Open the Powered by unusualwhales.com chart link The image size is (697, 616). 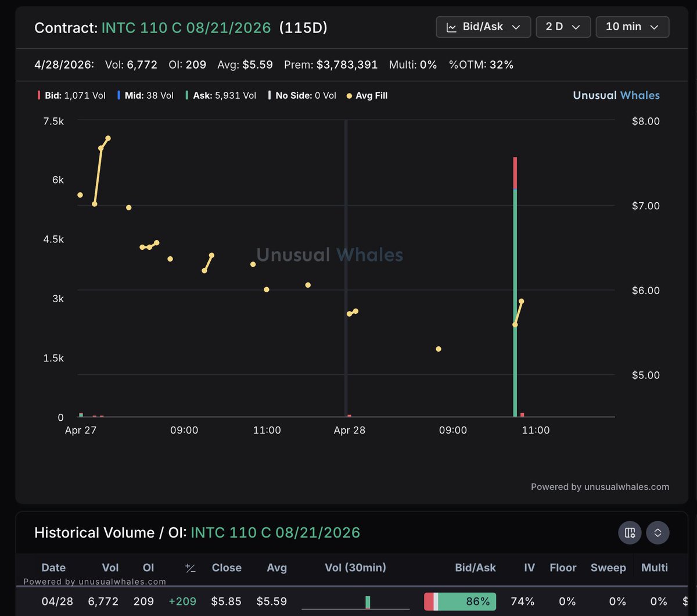click(x=600, y=487)
